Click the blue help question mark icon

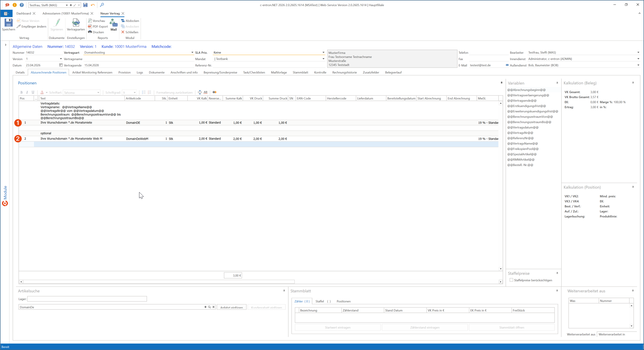22,5
